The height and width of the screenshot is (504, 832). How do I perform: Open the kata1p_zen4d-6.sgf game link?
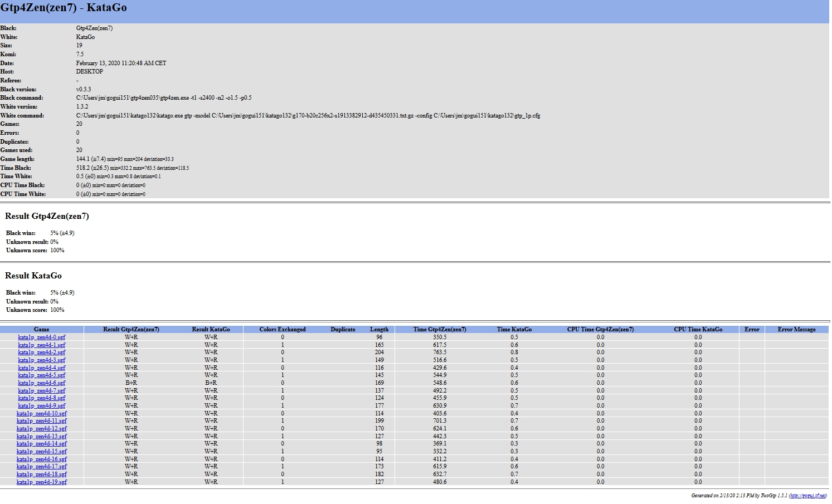(x=41, y=383)
